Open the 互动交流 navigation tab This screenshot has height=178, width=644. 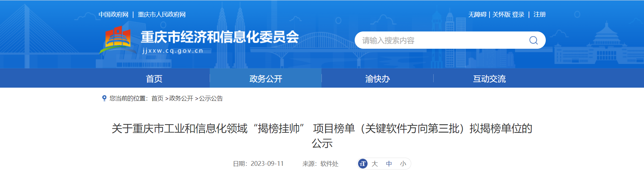(x=489, y=79)
